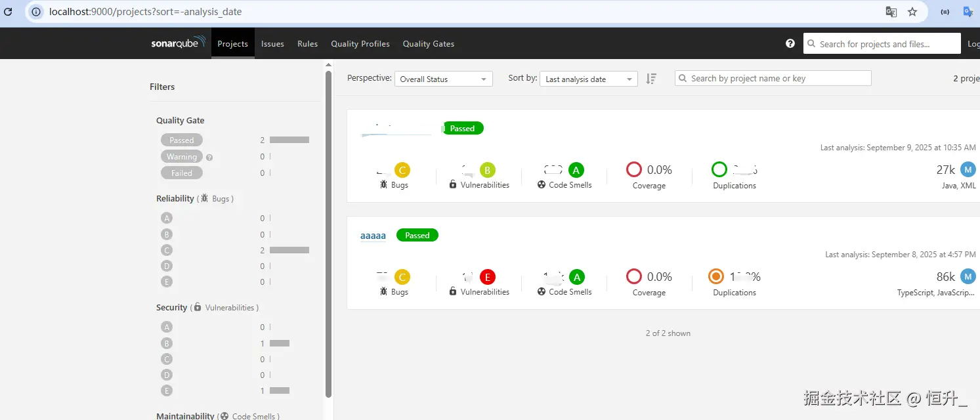Click the browser translate icon

pyautogui.click(x=891, y=12)
